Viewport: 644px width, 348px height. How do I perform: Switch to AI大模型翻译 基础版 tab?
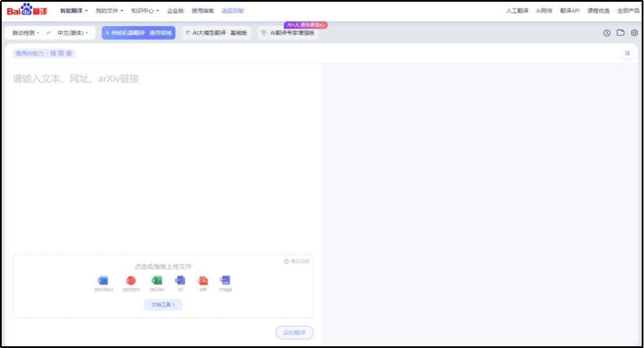(x=216, y=33)
